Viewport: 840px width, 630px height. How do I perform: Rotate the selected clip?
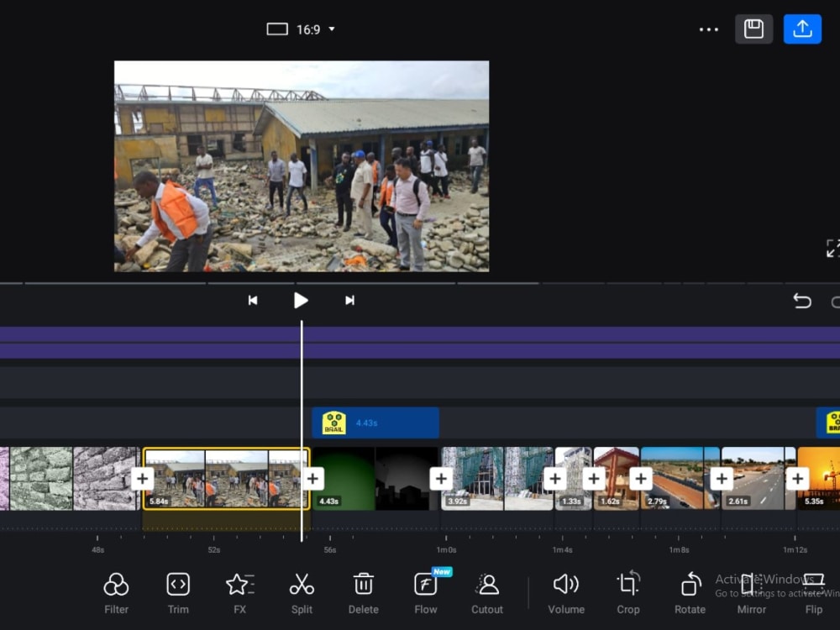click(690, 593)
